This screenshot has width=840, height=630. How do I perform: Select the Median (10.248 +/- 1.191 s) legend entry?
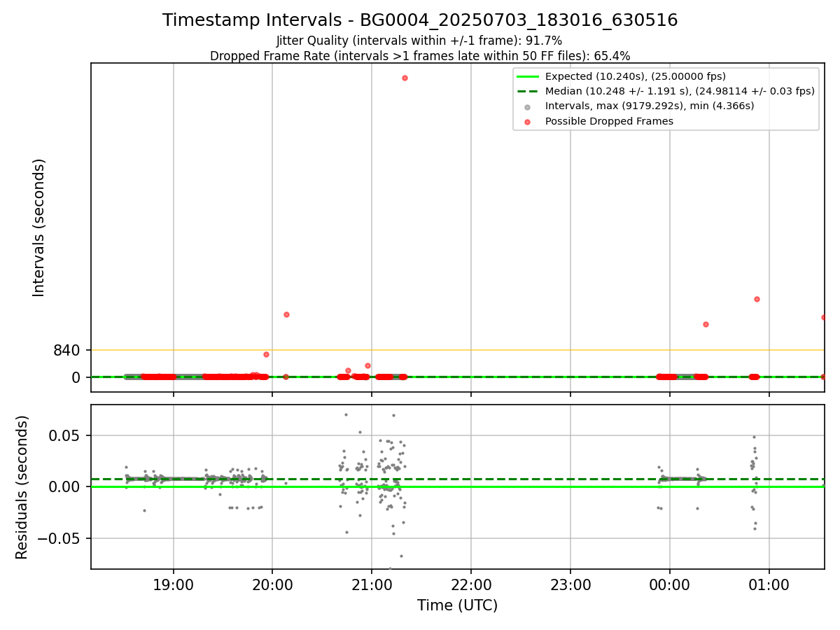coord(666,91)
